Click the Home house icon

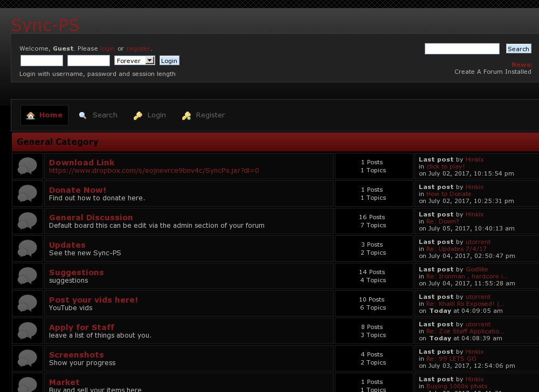tap(31, 116)
